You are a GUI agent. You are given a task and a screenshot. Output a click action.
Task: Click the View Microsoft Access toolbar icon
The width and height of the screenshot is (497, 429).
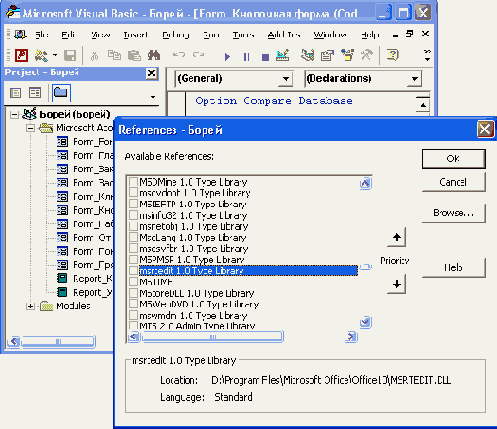click(x=22, y=55)
